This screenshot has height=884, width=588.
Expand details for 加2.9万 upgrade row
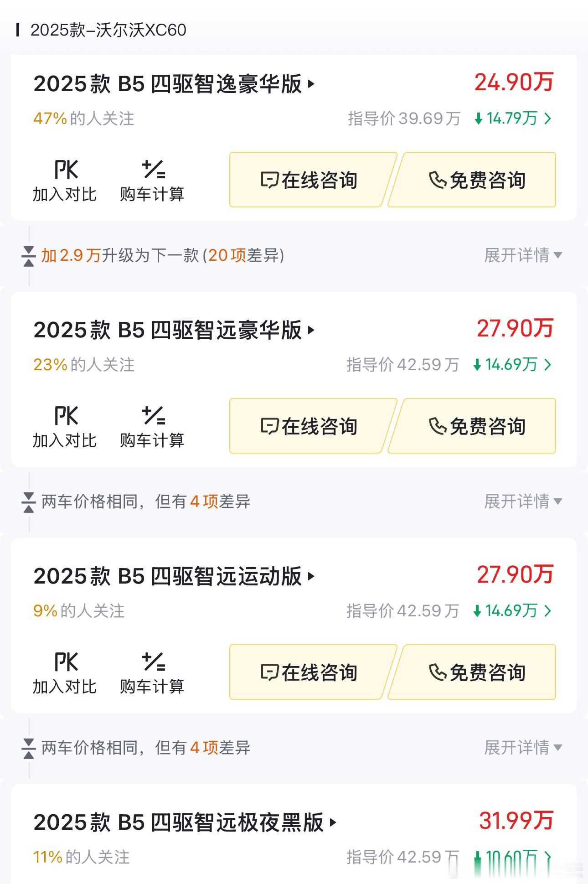(x=523, y=255)
